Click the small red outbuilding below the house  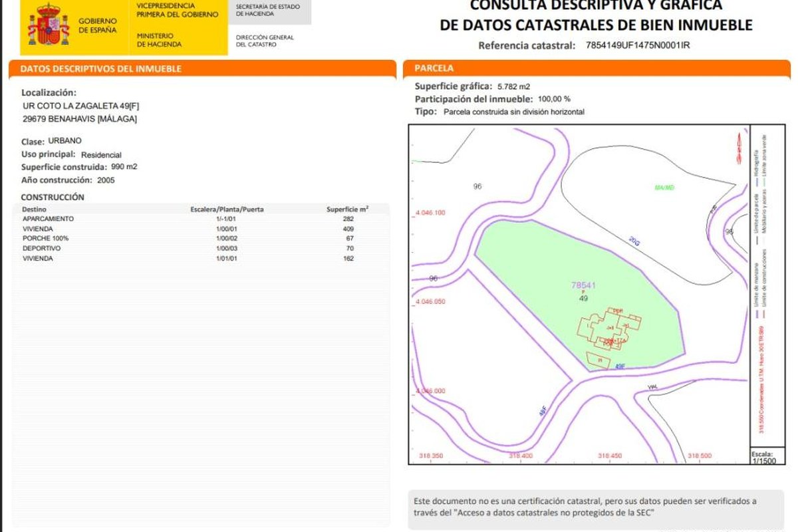pos(599,360)
